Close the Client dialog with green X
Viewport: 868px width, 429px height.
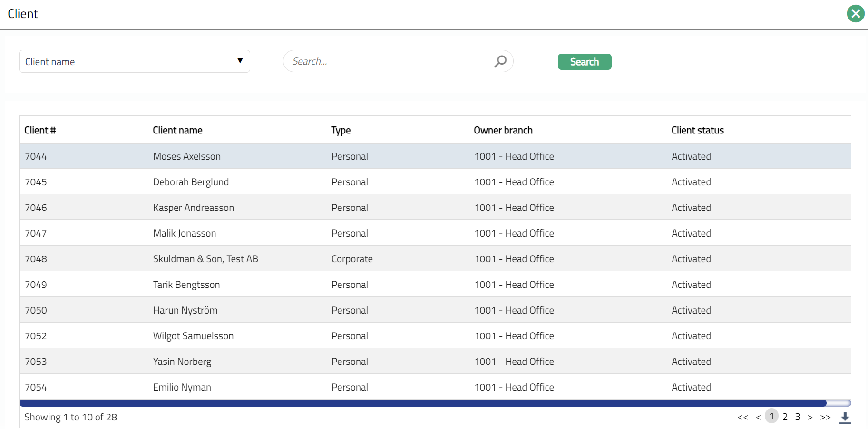(855, 14)
